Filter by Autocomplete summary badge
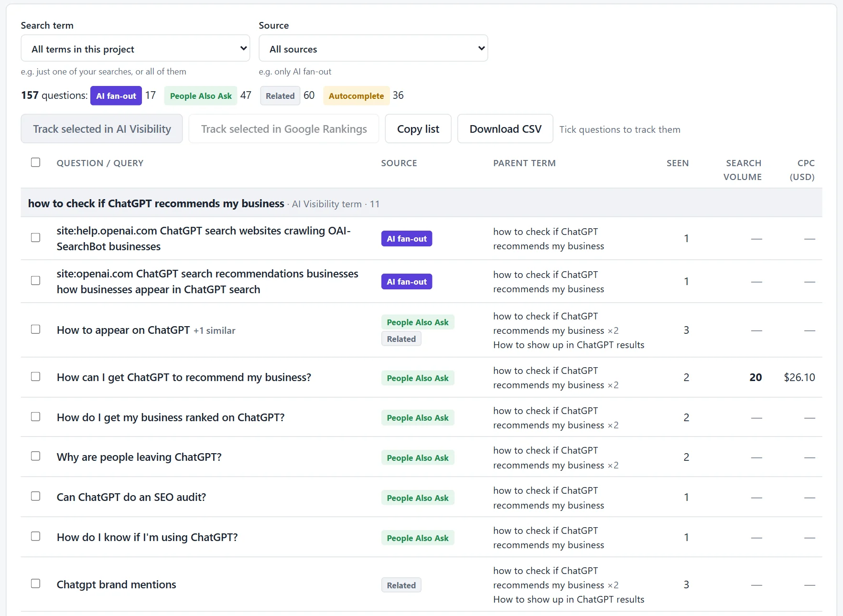 pyautogui.click(x=356, y=96)
